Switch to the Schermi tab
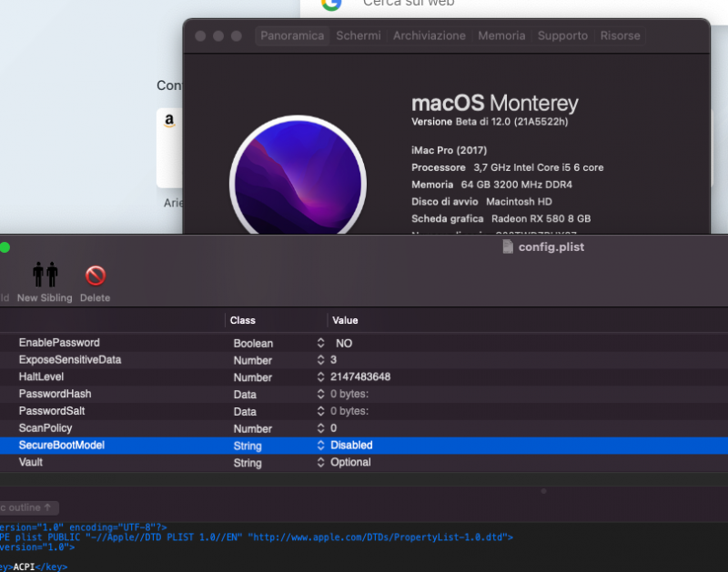The width and height of the screenshot is (728, 572). (359, 35)
